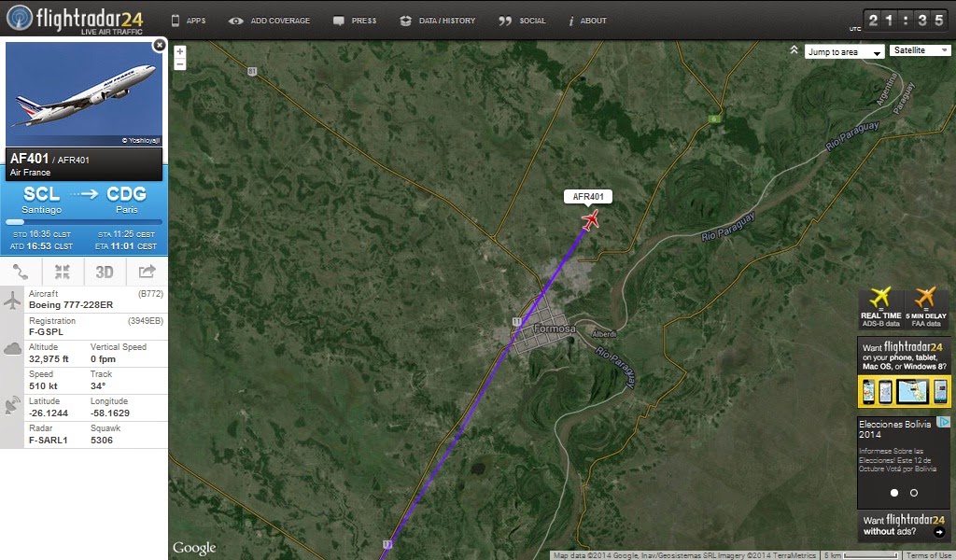Select the Boeing 777-228ER aircraft type
Image resolution: width=956 pixels, height=560 pixels.
[71, 304]
